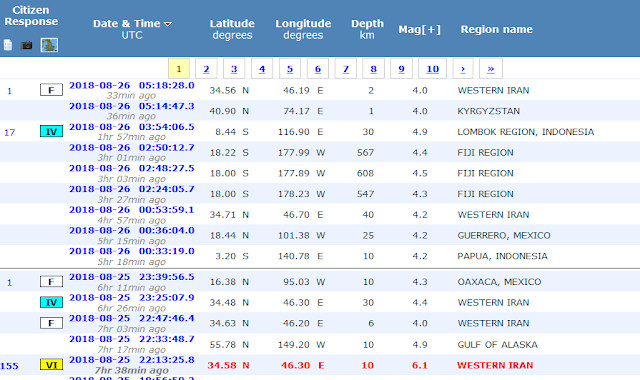The width and height of the screenshot is (640, 380).
Task: Click the F intensity badge for Oaxaca, Mexico
Action: 51,282
